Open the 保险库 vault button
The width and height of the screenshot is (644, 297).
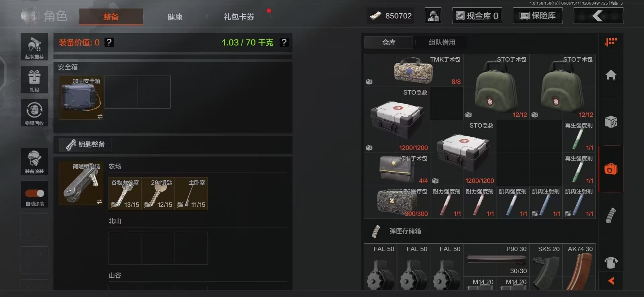(538, 16)
